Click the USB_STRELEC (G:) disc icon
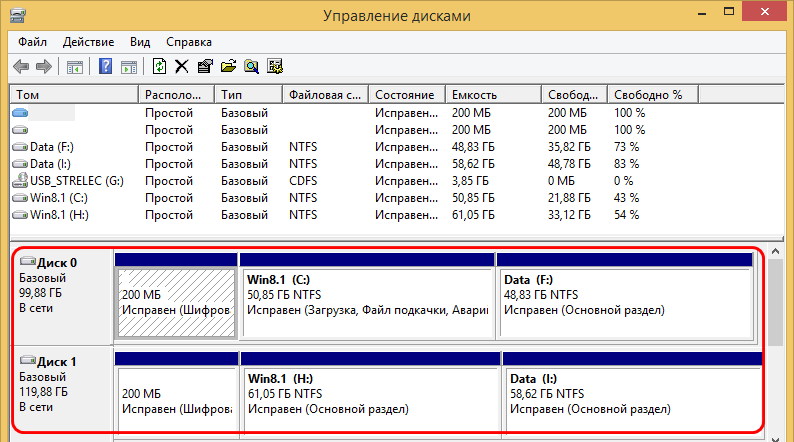Screen dimensions: 794x442 point(20,180)
